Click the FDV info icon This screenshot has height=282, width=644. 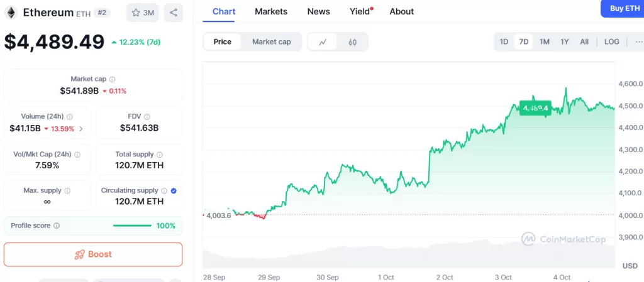(x=147, y=117)
